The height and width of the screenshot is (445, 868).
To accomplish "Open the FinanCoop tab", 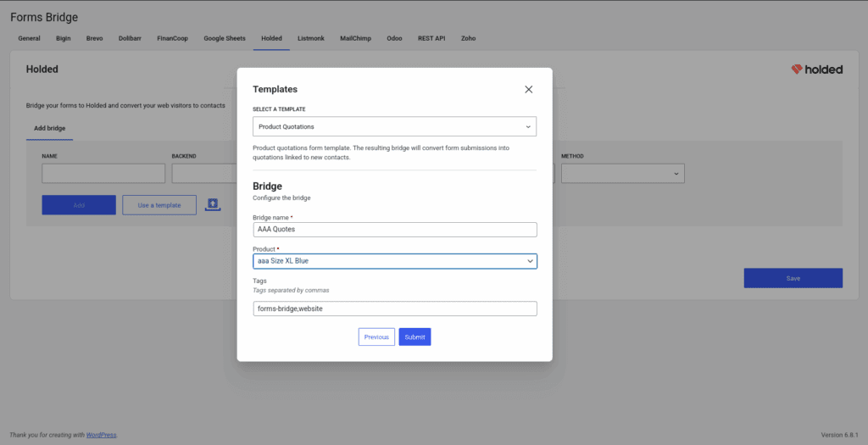I will (173, 39).
